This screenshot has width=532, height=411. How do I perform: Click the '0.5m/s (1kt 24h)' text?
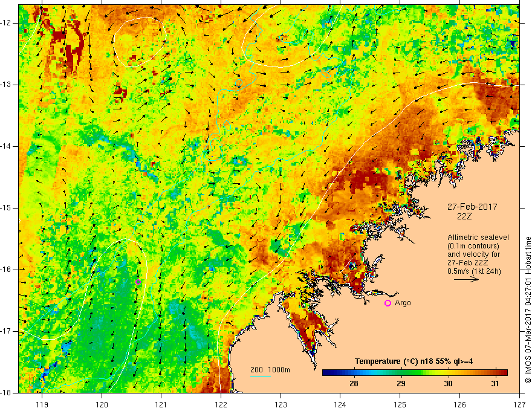pyautogui.click(x=474, y=271)
